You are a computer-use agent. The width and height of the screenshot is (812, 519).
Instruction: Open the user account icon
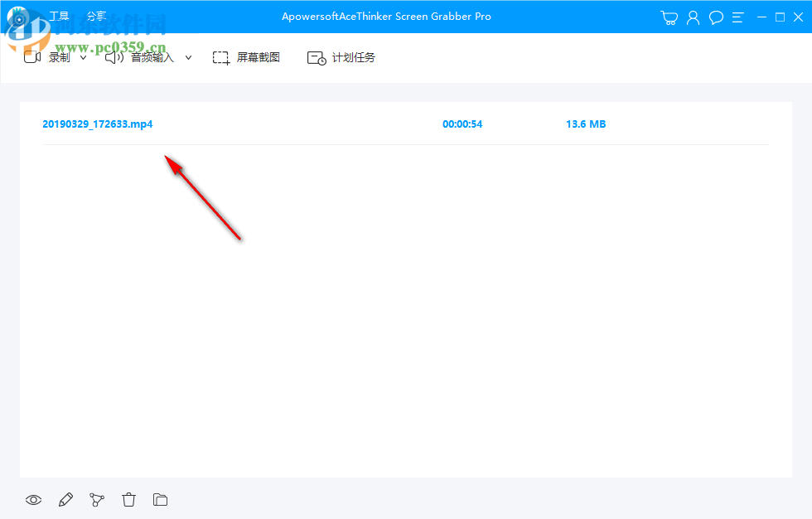click(x=693, y=17)
